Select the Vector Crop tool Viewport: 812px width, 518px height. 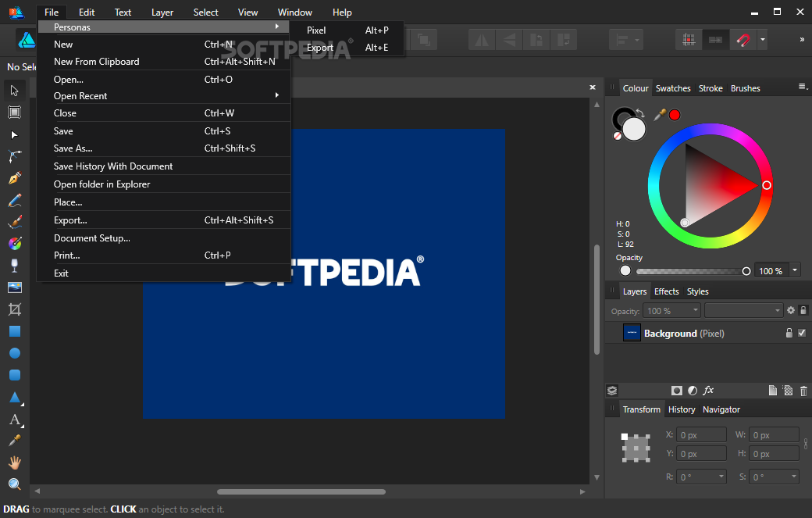tap(15, 309)
